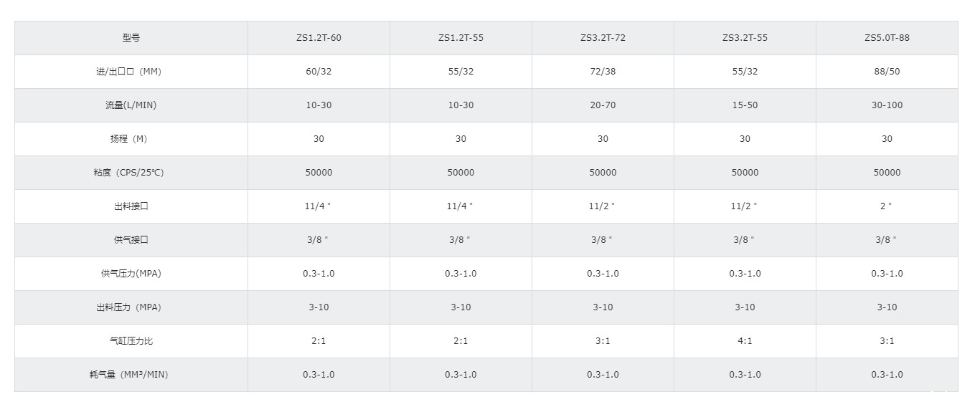980x407 pixels.
Task: Select the 4:1 cylinder pressure ratio cell
Action: [745, 341]
